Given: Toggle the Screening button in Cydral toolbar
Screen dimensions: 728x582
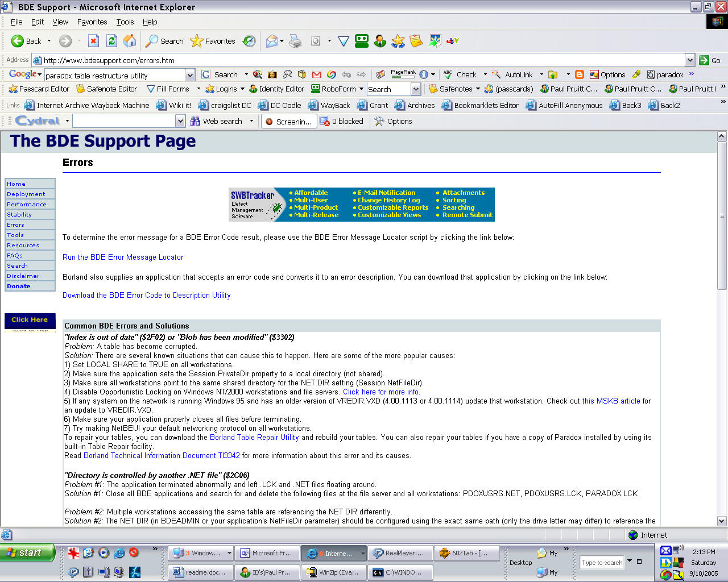Looking at the screenshot, I should [288, 121].
